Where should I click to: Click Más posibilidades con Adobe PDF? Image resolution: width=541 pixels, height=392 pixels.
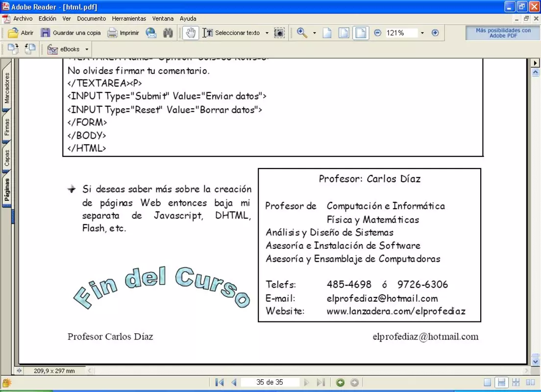click(503, 33)
